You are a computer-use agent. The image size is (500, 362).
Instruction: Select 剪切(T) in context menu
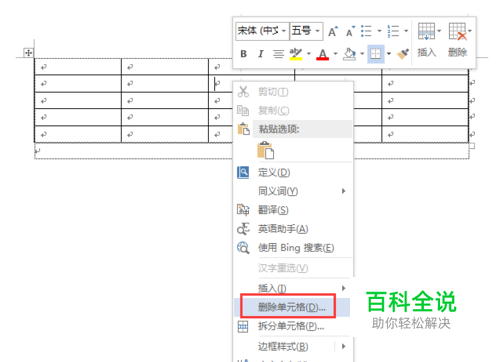click(293, 92)
